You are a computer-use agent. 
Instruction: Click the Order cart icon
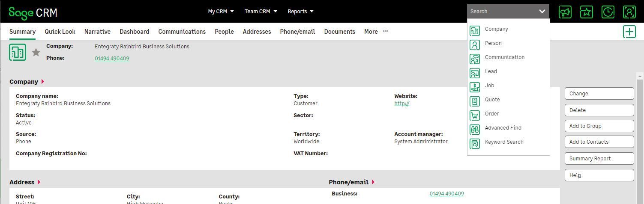point(475,115)
